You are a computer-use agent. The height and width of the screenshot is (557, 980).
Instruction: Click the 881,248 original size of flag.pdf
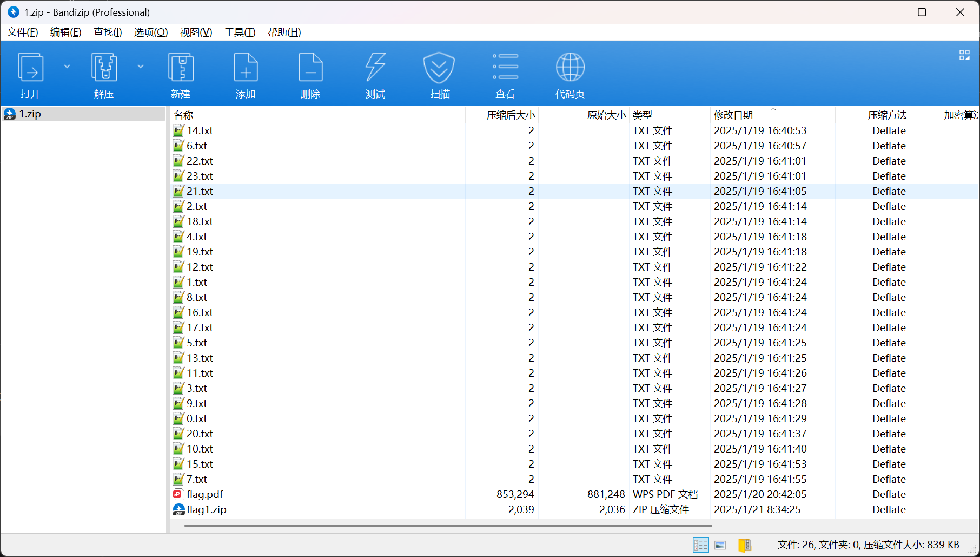coord(606,494)
